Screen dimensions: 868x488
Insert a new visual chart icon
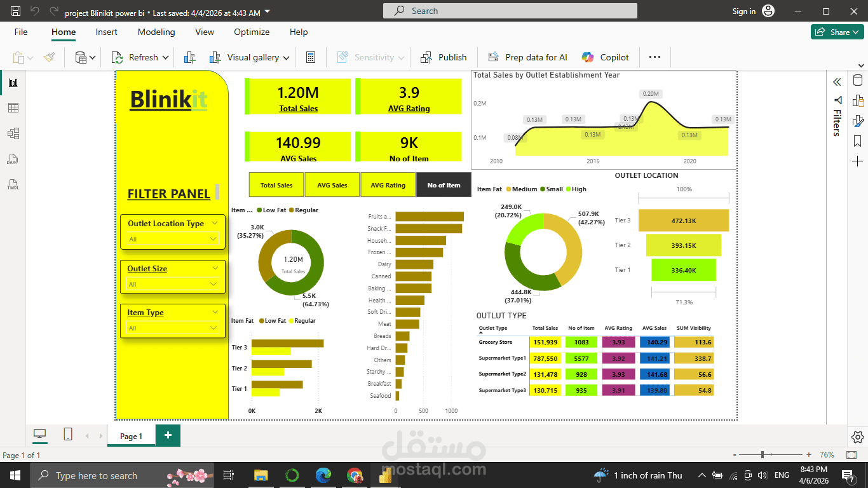tap(189, 57)
